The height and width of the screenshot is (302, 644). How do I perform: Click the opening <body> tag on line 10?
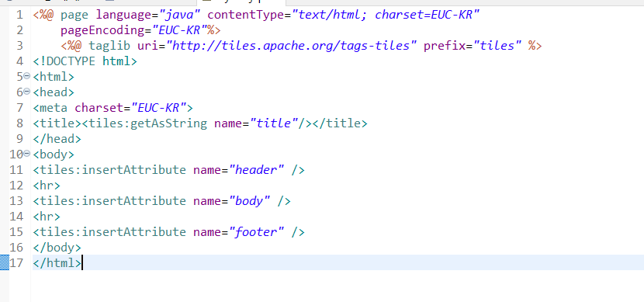point(54,154)
